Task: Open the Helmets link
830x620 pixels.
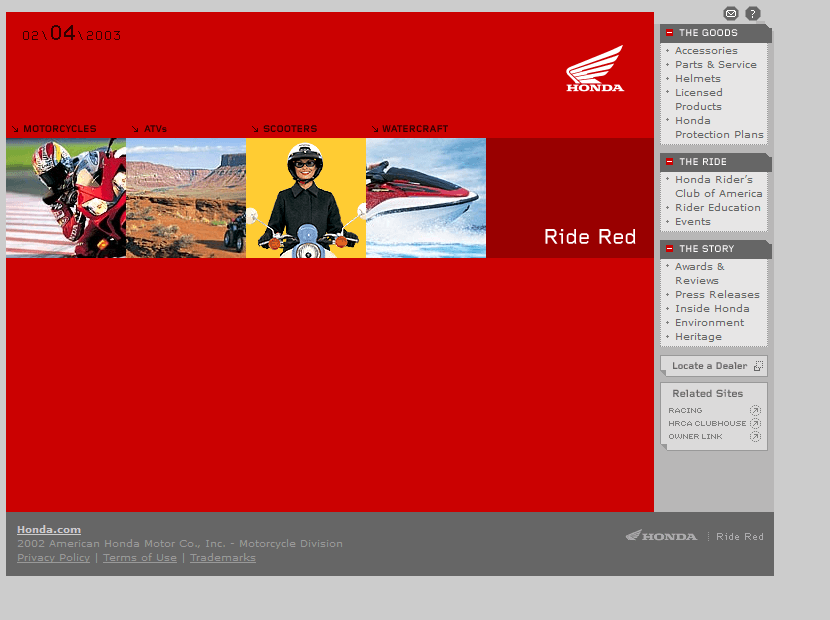Action: (698, 79)
